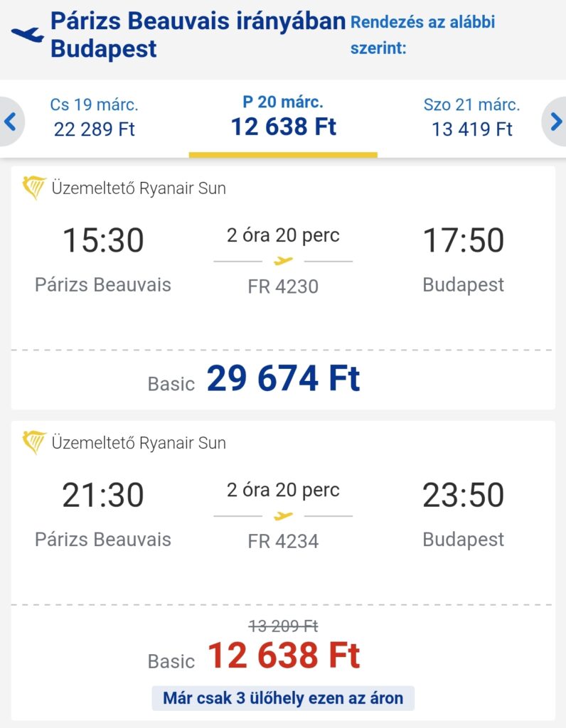Click the 'Párizs Beauvais irányában Budapest' route heading
The image size is (566, 728).
[x=198, y=36]
